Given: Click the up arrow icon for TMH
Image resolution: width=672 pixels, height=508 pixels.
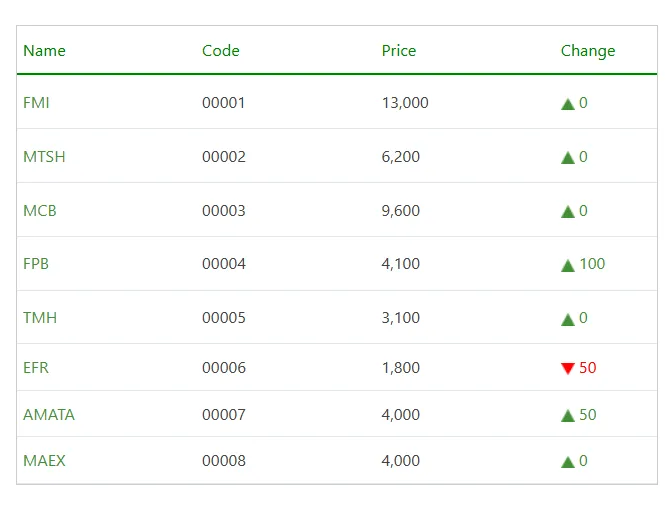Looking at the screenshot, I should [568, 319].
